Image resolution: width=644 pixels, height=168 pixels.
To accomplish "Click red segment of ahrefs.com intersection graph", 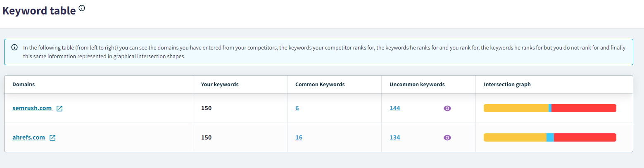I will 585,137.
